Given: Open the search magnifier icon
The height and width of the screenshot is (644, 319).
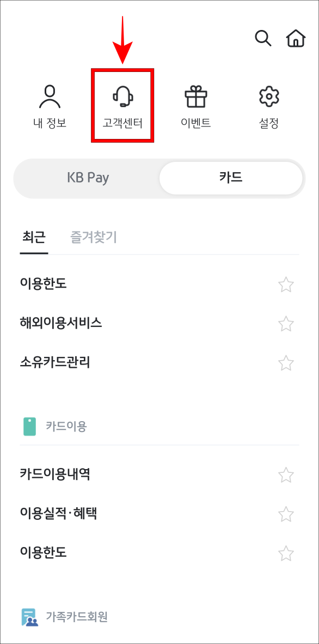Looking at the screenshot, I should 263,38.
